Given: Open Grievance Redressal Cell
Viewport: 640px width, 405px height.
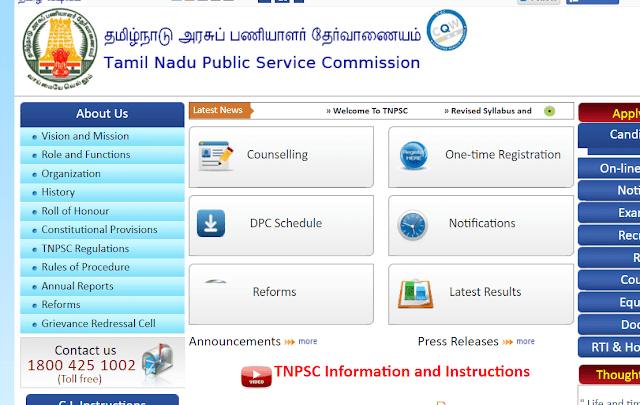Looking at the screenshot, I should coord(102,324).
